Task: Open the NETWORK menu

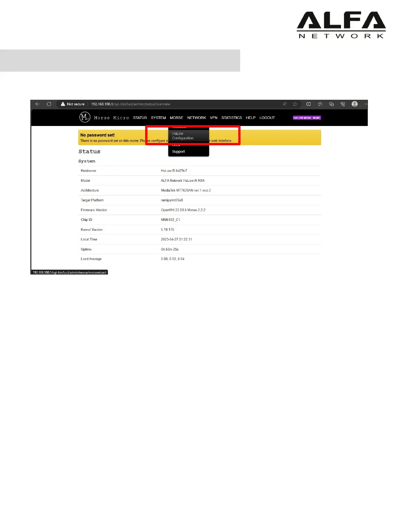Action: click(x=197, y=118)
